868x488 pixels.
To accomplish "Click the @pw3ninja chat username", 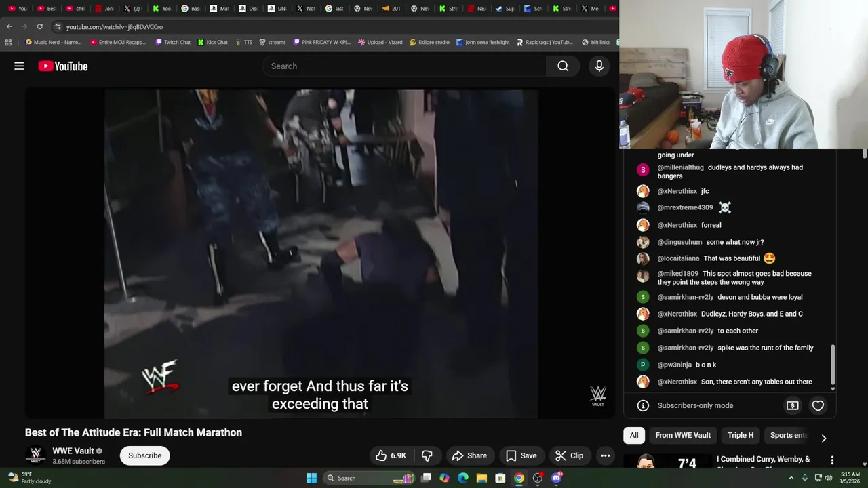I will point(674,365).
